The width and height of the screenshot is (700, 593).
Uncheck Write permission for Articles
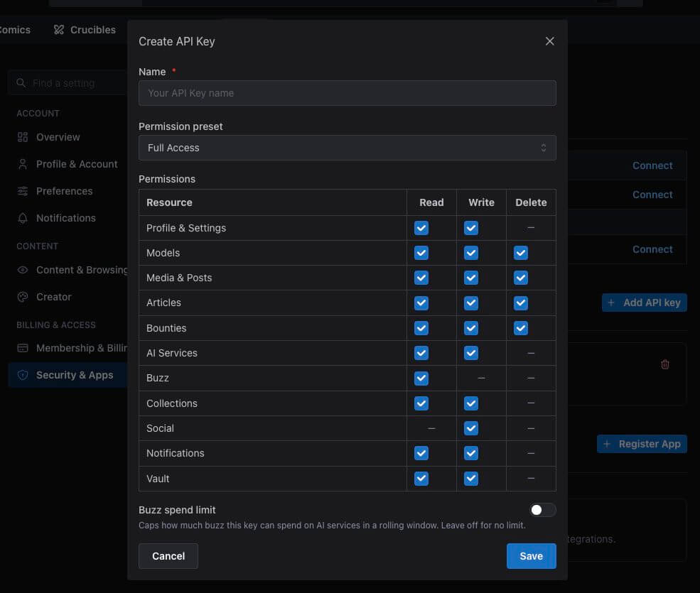point(471,303)
